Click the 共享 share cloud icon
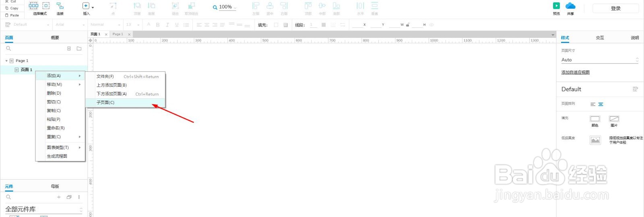 pyautogui.click(x=570, y=6)
